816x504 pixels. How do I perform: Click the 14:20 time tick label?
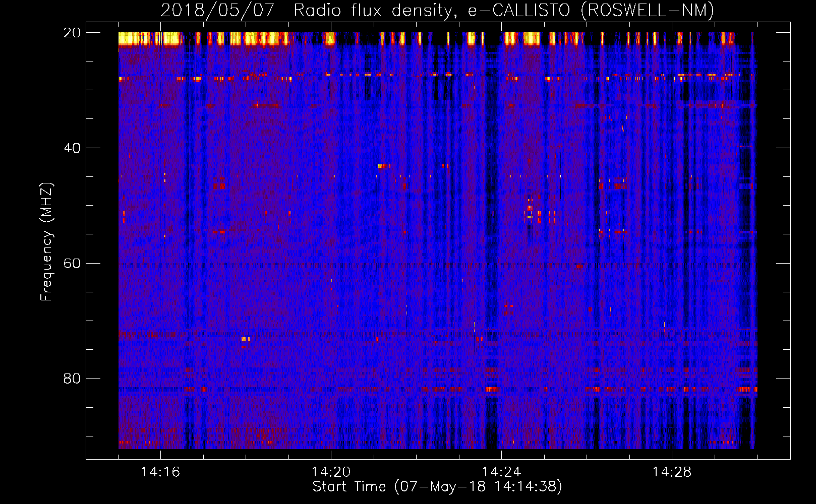331,472
